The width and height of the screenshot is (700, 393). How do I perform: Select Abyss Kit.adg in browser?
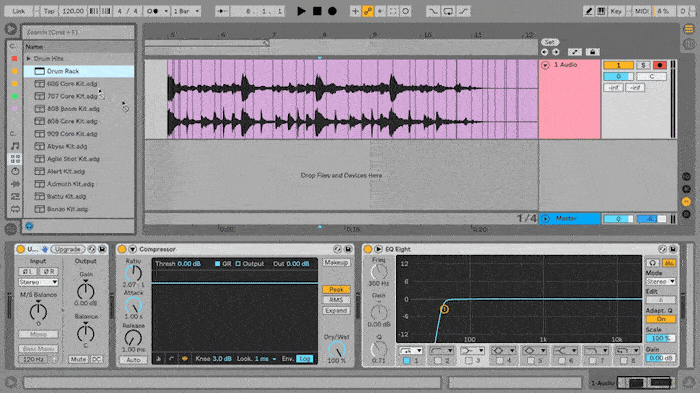pyautogui.click(x=79, y=146)
